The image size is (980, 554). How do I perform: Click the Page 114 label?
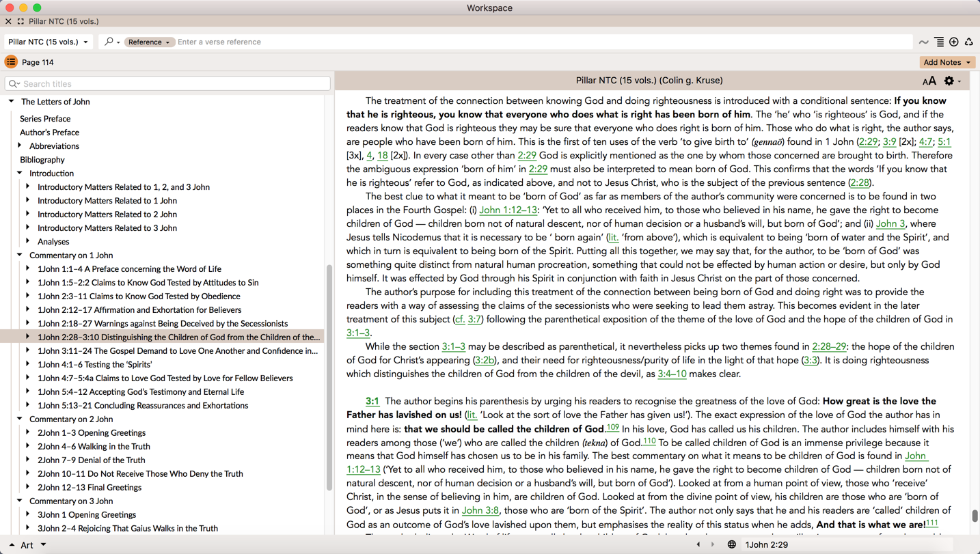coord(38,62)
